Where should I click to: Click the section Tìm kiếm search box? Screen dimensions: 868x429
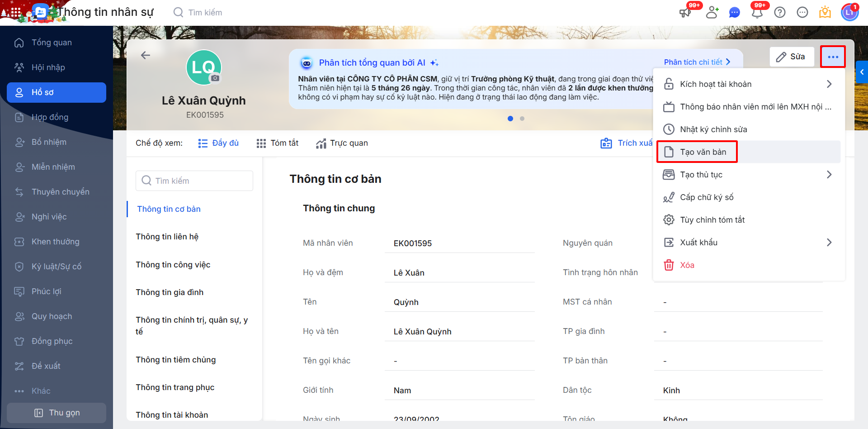tap(194, 181)
